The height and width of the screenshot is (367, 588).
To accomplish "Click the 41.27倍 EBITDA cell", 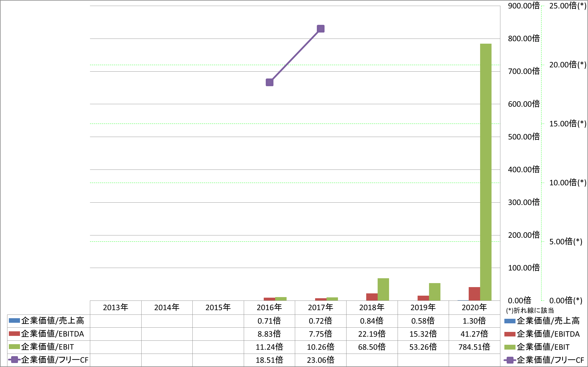I will (x=474, y=334).
